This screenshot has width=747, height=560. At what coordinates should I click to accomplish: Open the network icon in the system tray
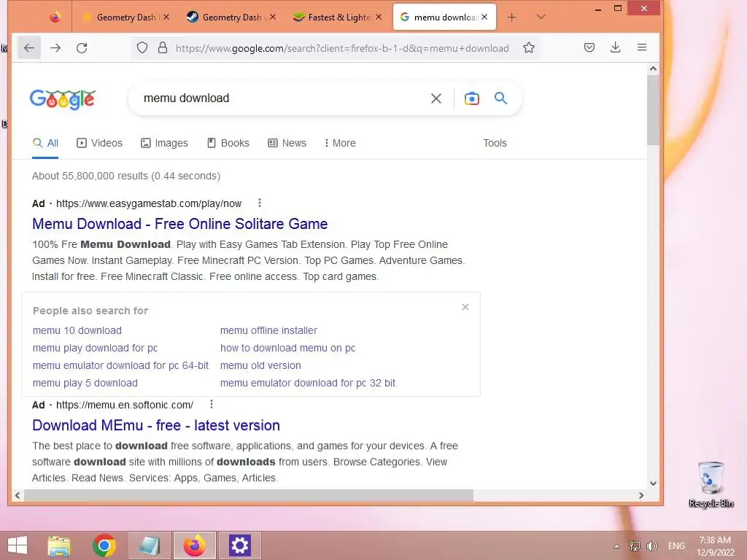pos(634,546)
